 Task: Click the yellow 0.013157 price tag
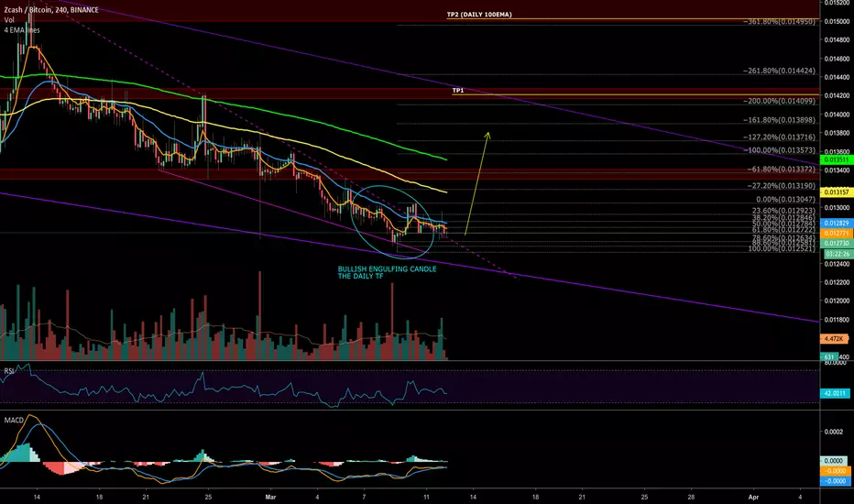836,192
